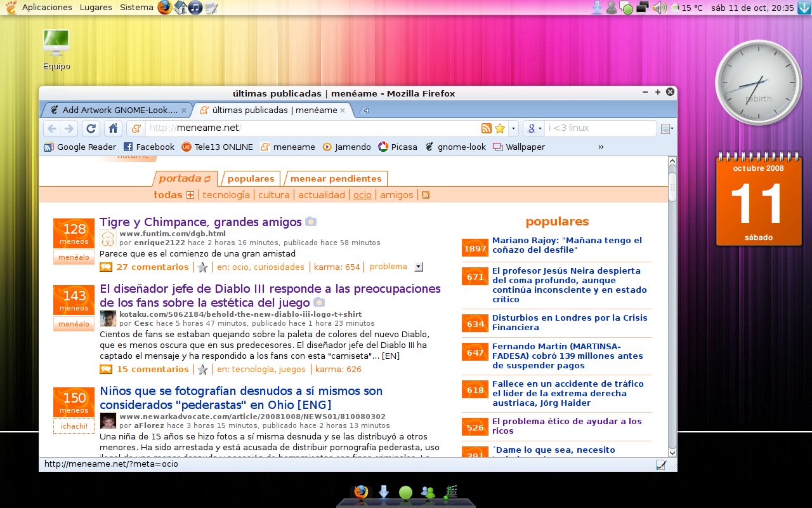Open the 15 comentarios link

tap(152, 369)
